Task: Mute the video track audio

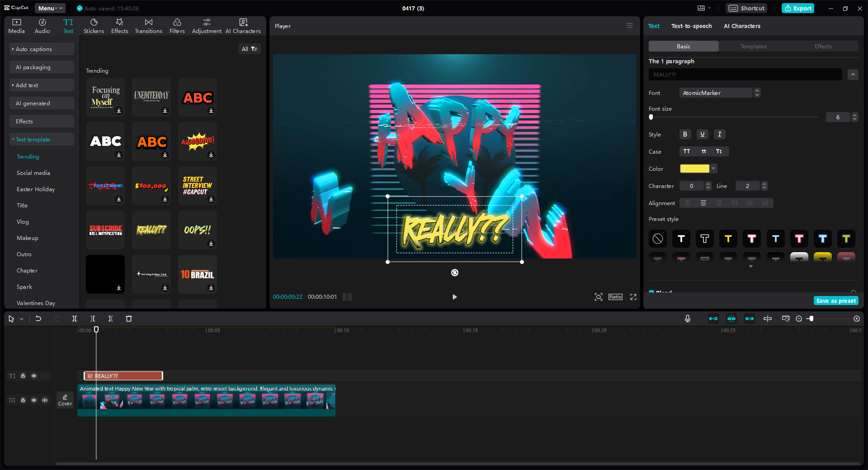Action: point(45,400)
